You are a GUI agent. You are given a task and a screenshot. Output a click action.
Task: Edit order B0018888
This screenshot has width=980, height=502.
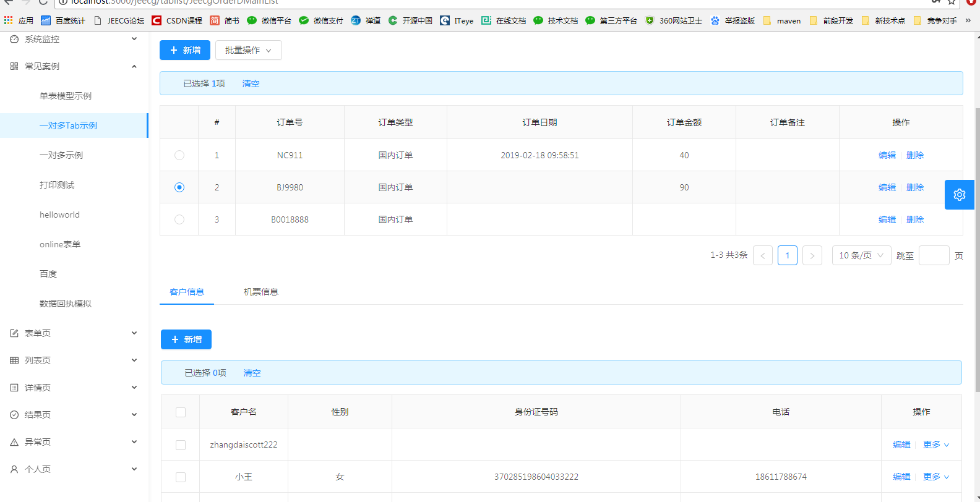tap(887, 219)
